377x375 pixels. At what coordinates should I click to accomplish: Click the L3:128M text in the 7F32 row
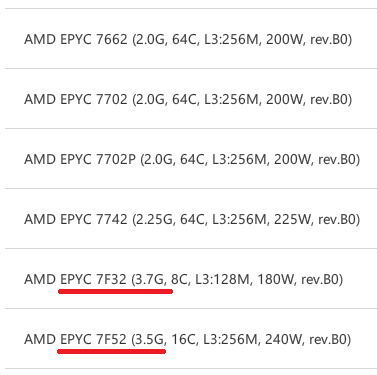[222, 279]
